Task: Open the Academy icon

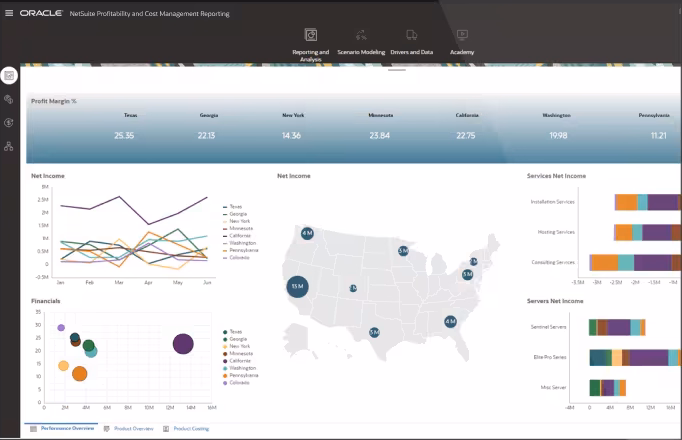Action: coord(462,36)
